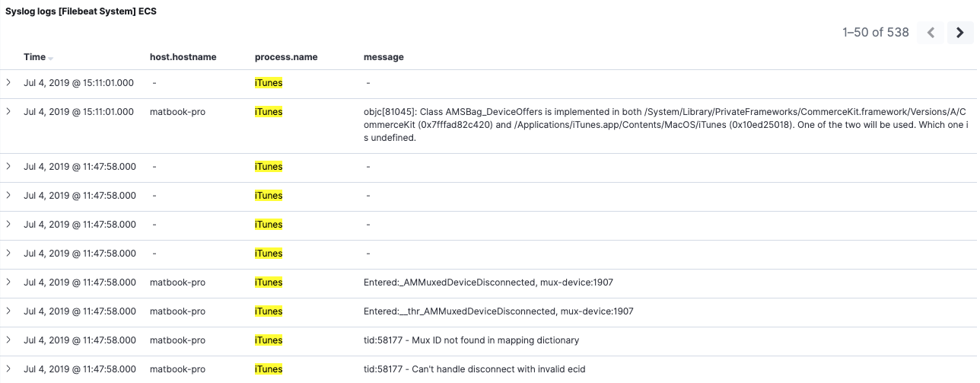Expand the Entered:_AMMuxedDeviceDisconnected row
Screen dimensions: 980x383
tap(8, 282)
